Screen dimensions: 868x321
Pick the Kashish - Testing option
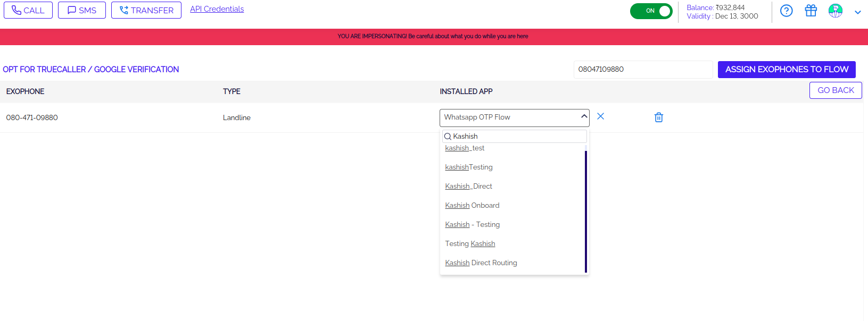[x=473, y=225]
